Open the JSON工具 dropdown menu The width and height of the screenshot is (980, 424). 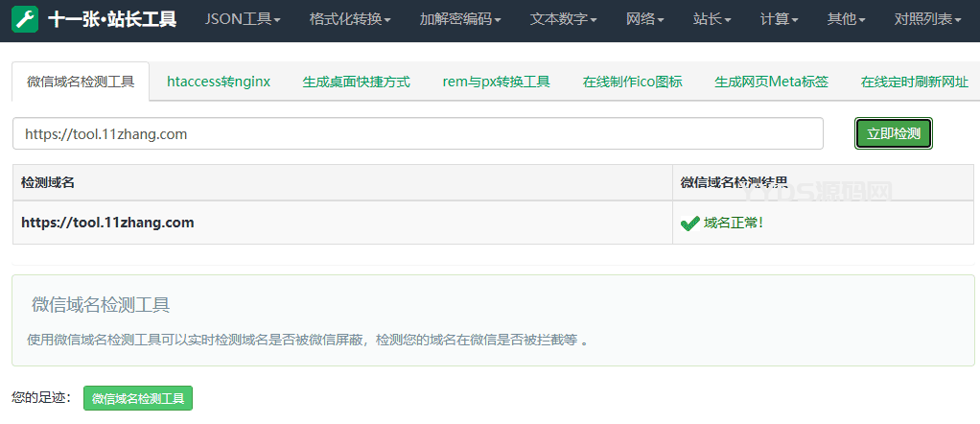click(x=243, y=20)
